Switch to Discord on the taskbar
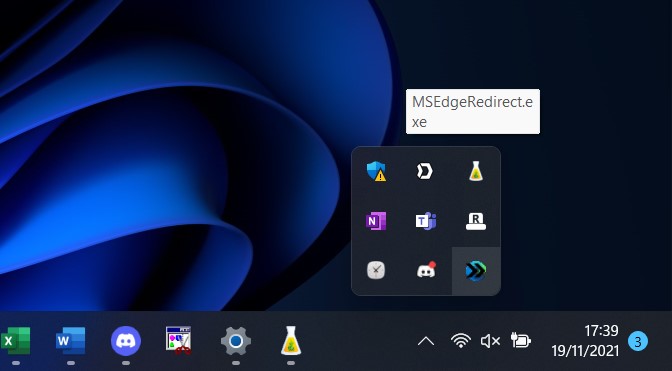This screenshot has height=371, width=672. pyautogui.click(x=126, y=341)
